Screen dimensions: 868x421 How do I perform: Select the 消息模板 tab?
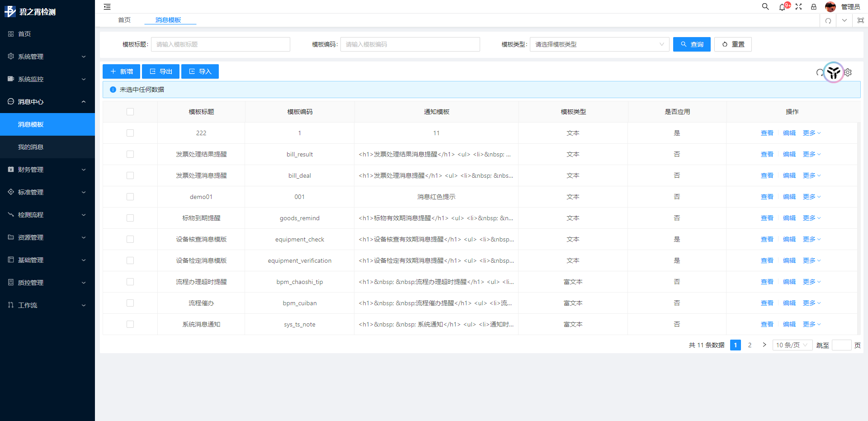coord(168,20)
